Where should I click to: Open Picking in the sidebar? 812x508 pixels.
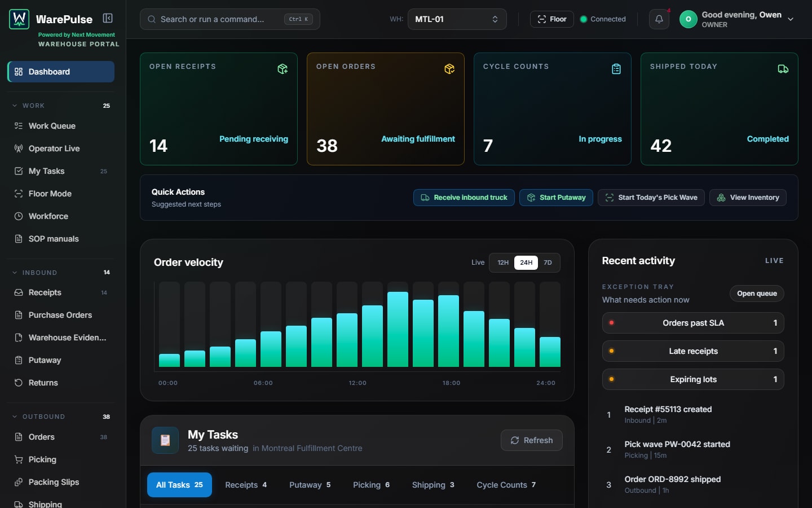pos(61,459)
